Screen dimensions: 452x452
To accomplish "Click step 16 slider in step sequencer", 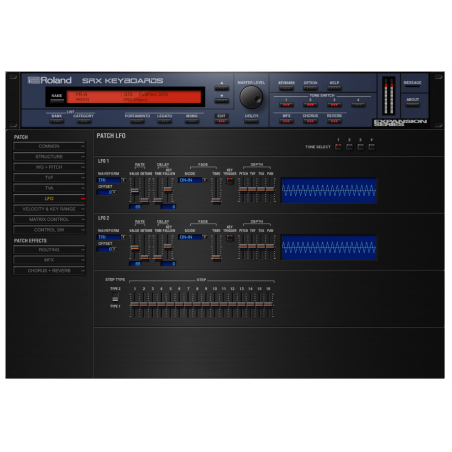I will [268, 305].
